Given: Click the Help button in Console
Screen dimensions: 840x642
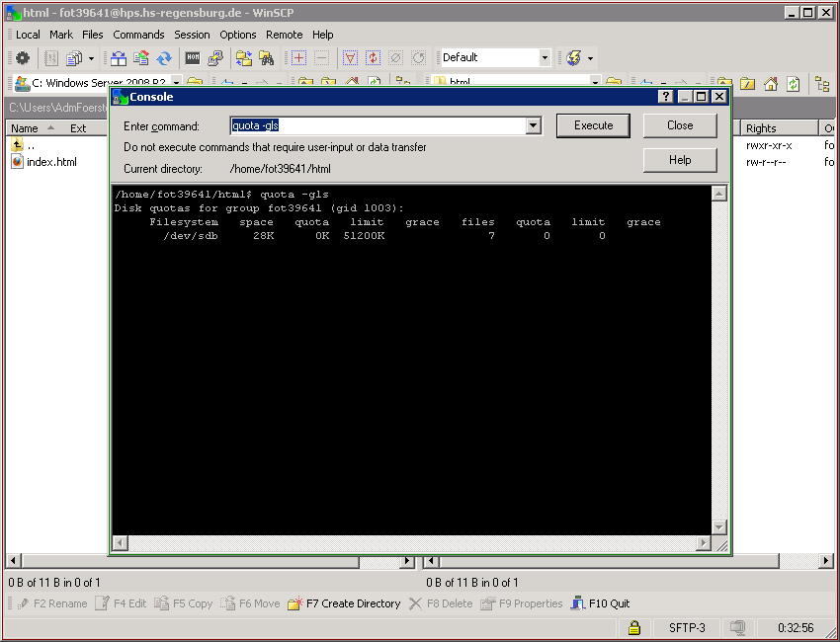Looking at the screenshot, I should pos(680,160).
